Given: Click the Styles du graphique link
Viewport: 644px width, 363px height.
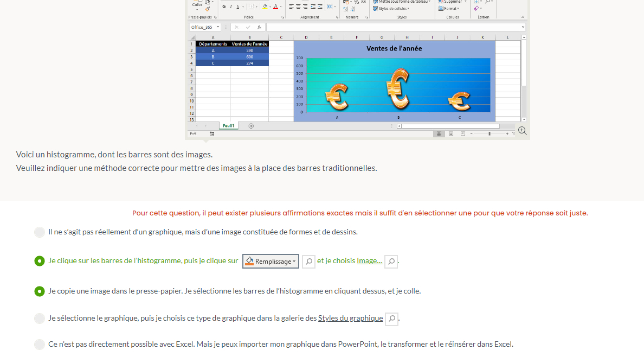Looking at the screenshot, I should 350,319.
